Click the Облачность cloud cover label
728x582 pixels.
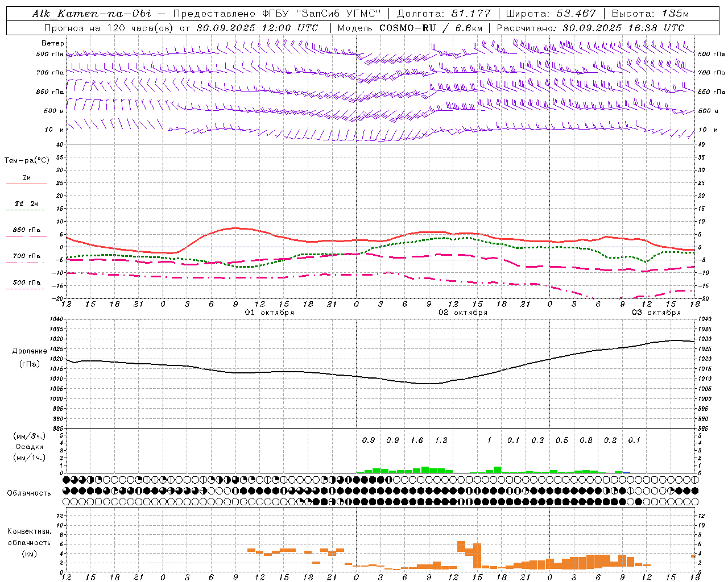29,493
